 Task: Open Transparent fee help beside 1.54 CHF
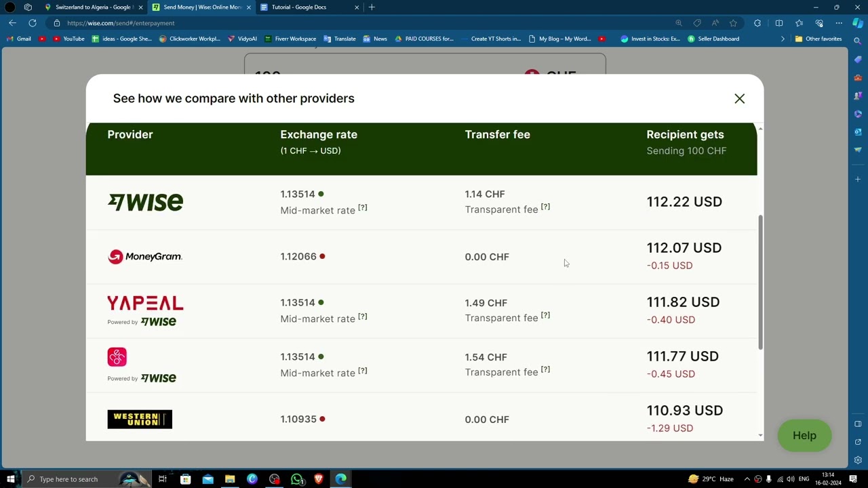pyautogui.click(x=545, y=370)
